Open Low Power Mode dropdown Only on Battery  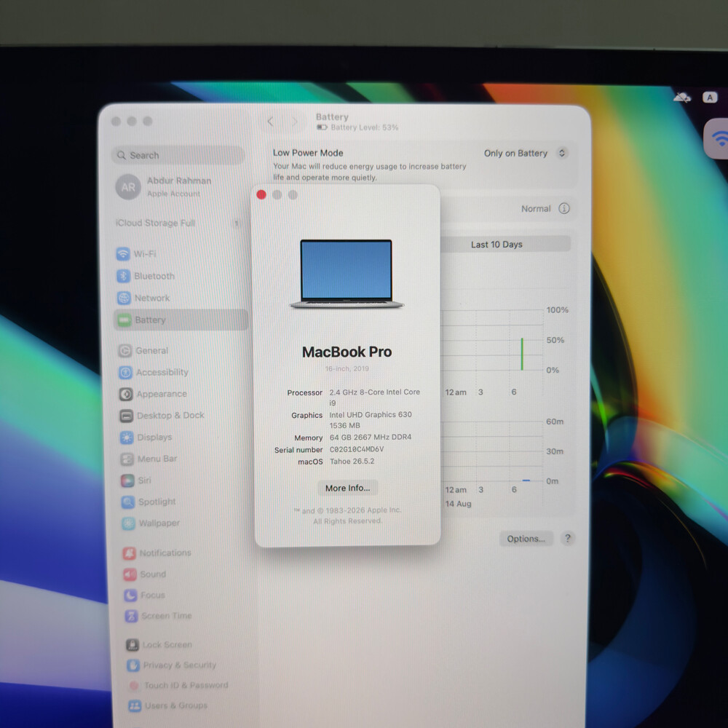pos(525,153)
